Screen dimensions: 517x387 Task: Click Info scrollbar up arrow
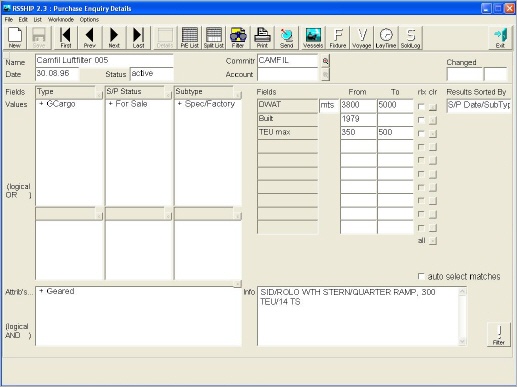pos(462,292)
